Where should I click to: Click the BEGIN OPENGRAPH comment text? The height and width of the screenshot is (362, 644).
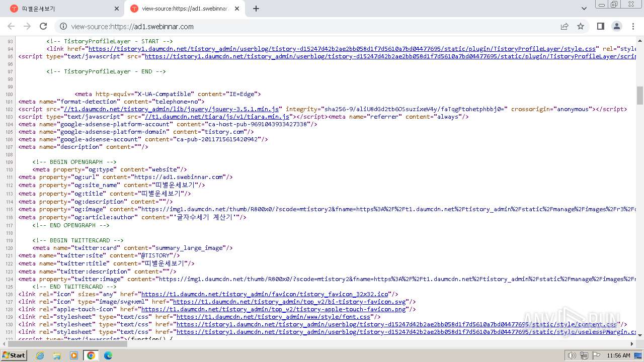[x=74, y=162]
